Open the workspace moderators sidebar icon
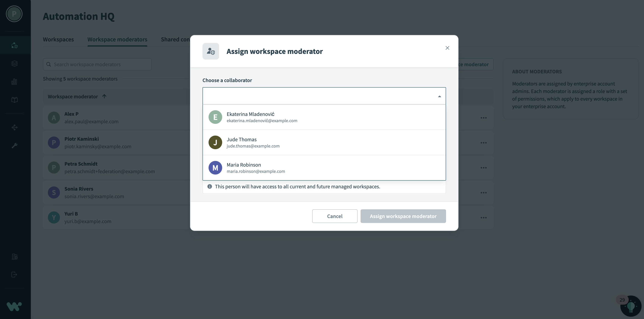The width and height of the screenshot is (644, 319). tap(14, 45)
